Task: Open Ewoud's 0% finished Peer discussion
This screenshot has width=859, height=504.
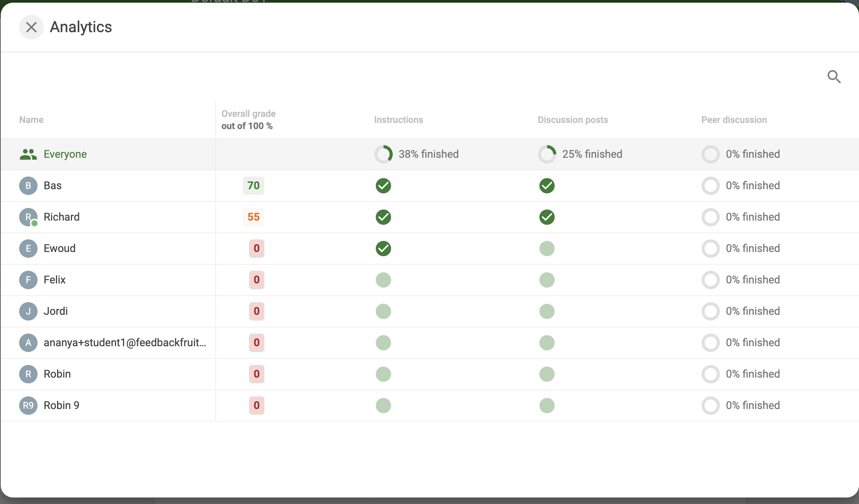Action: (741, 249)
